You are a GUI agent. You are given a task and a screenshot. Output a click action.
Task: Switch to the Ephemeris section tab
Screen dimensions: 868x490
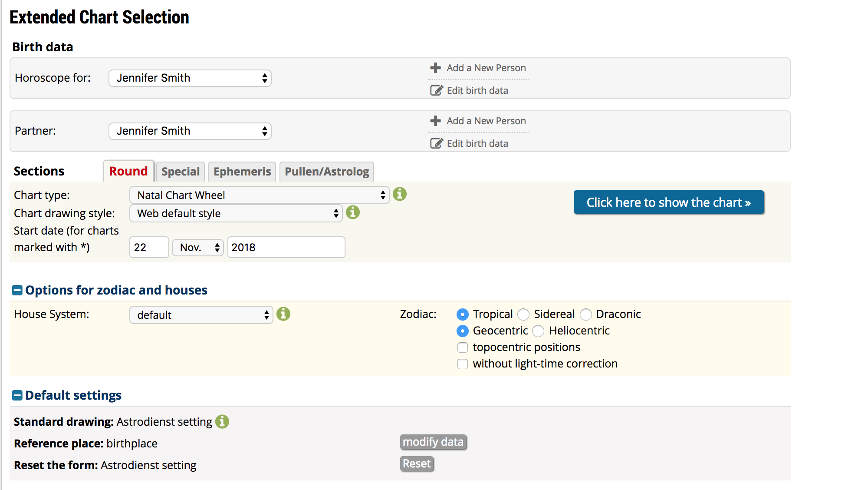click(240, 171)
